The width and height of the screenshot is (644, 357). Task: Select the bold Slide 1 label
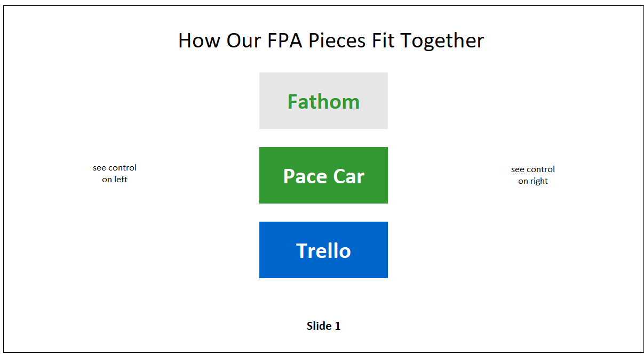click(323, 326)
